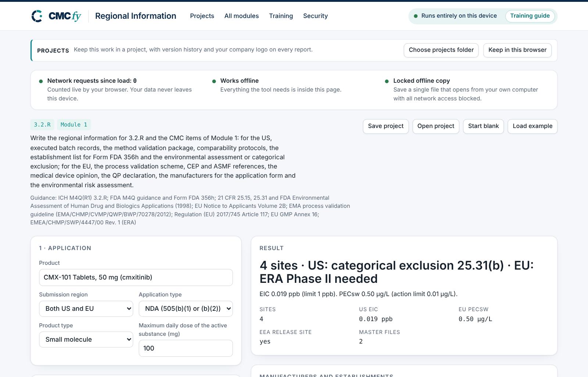Click the PROJECTS label in the banner

(x=53, y=50)
